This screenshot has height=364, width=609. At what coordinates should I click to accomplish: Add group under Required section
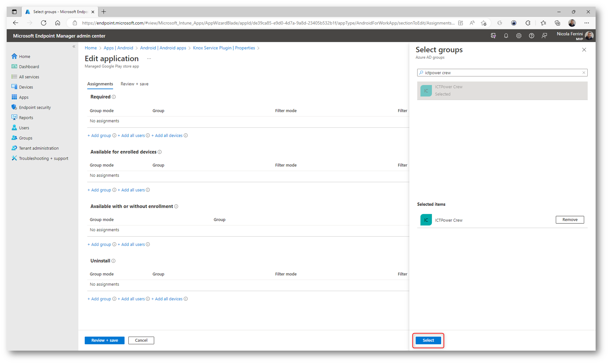[99, 136]
